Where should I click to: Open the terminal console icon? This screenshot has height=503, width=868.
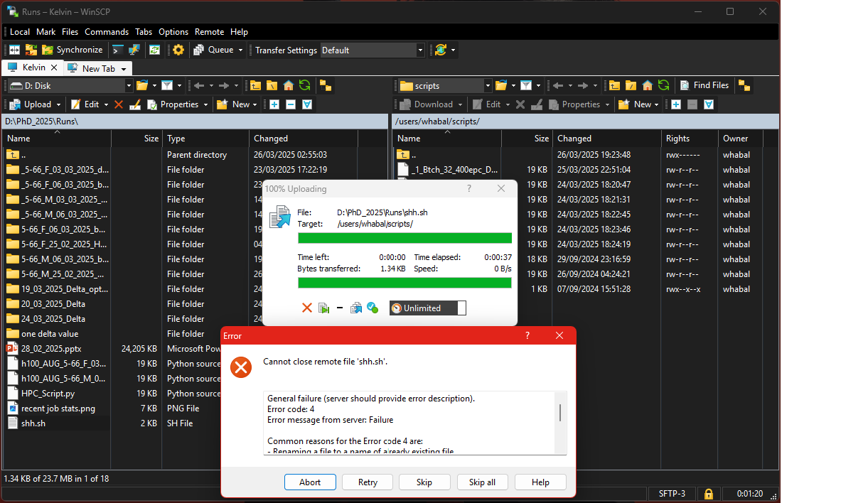(x=117, y=50)
